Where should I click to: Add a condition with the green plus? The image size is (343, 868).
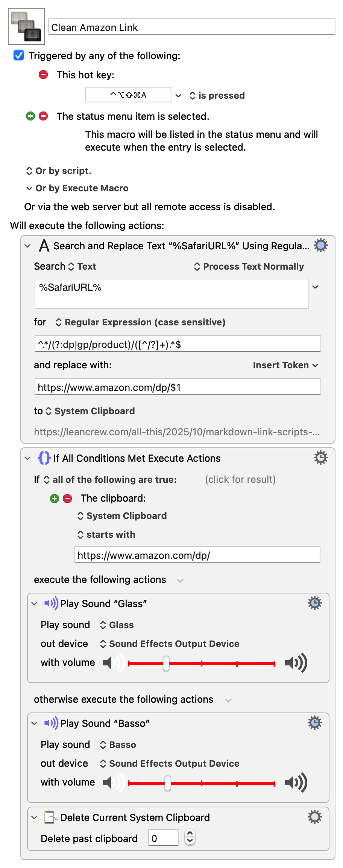[x=55, y=499]
